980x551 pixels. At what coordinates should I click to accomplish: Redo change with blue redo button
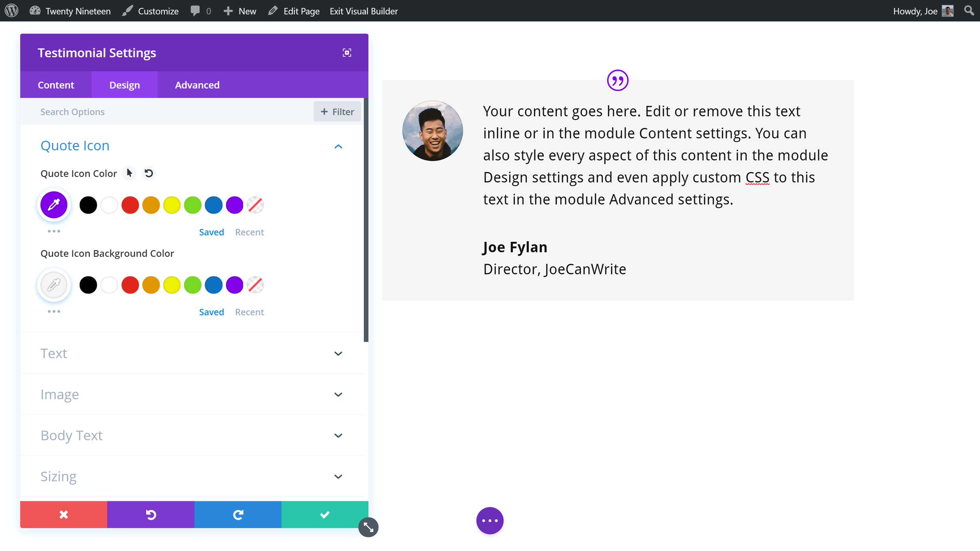point(238,514)
